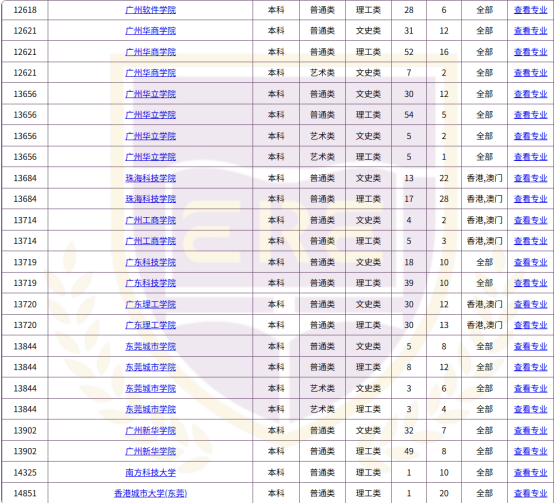Click 查看专业 for 广州工商学院 文史类 row
Image resolution: width=554 pixels, height=504 pixels.
[x=530, y=220]
